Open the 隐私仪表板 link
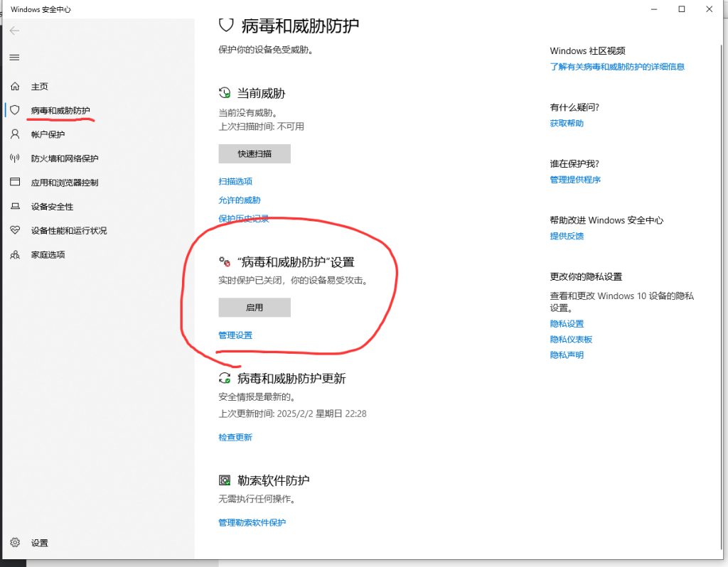728x567 pixels. tap(571, 340)
